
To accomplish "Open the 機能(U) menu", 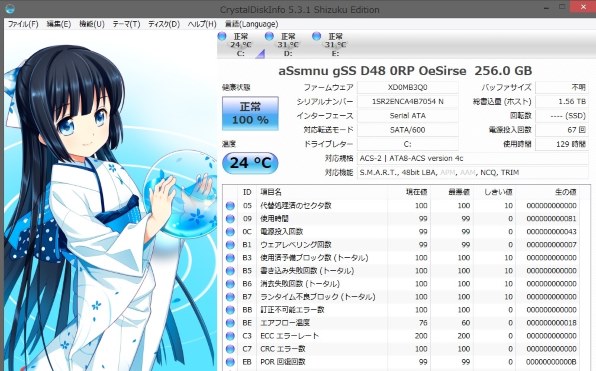I will click(92, 24).
